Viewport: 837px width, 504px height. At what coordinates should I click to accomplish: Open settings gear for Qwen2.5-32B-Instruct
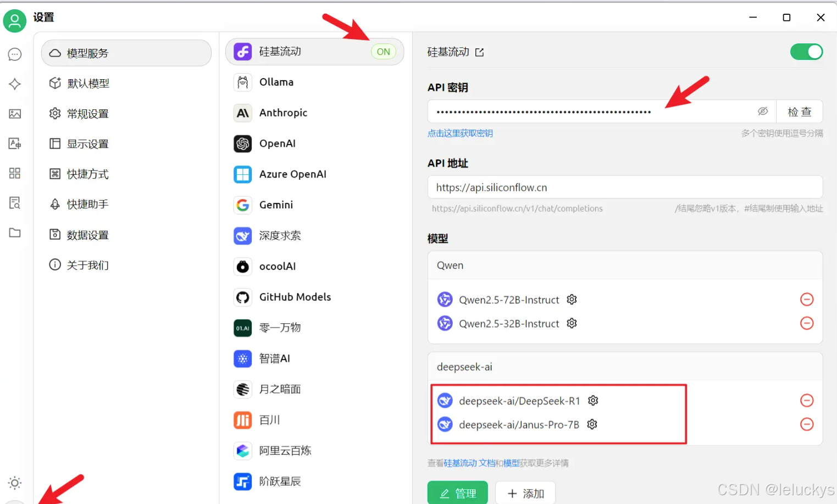(572, 323)
